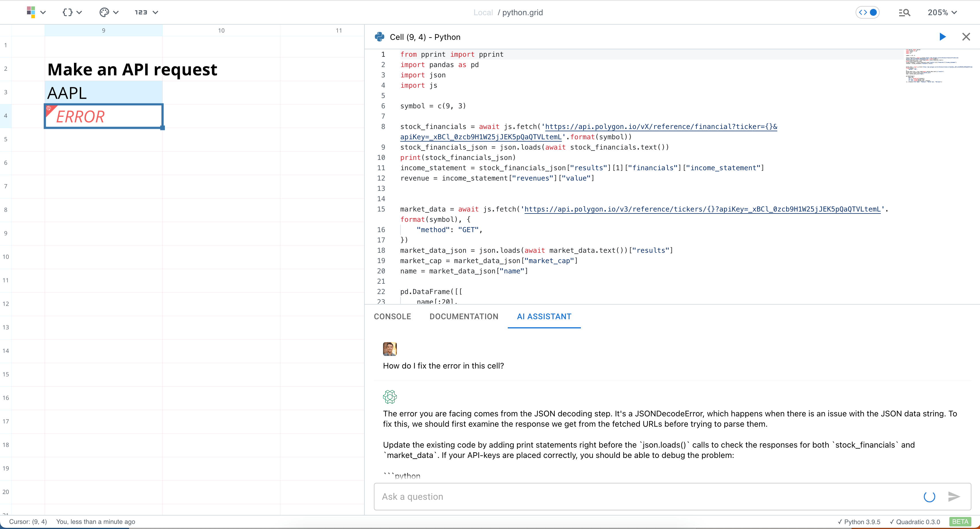Switch to the CONSOLE tab
This screenshot has width=980, height=529.
point(392,316)
